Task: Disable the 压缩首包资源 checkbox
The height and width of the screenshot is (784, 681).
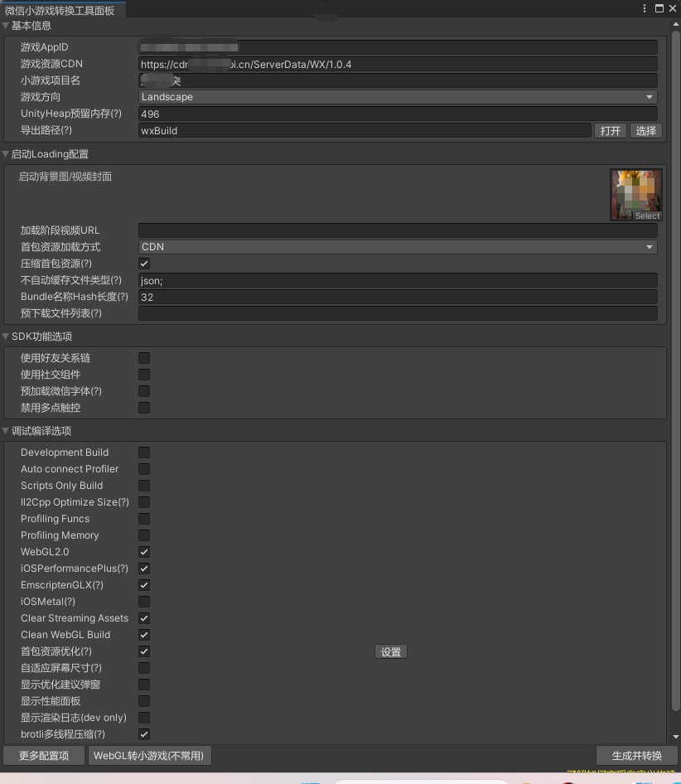Action: [143, 264]
